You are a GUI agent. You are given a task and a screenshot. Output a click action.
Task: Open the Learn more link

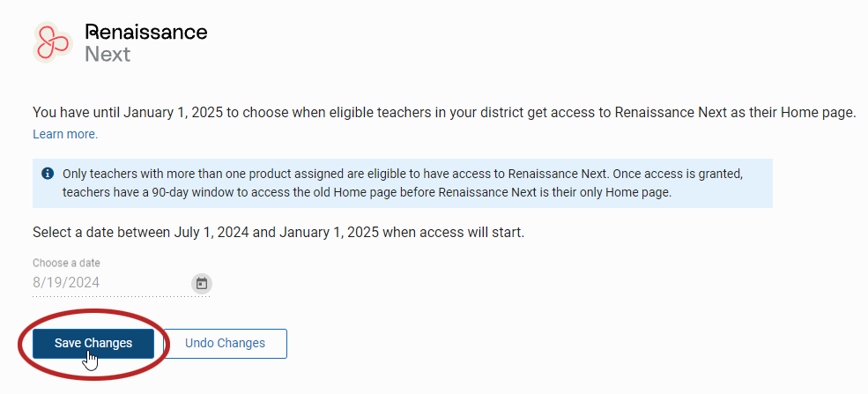(x=65, y=135)
